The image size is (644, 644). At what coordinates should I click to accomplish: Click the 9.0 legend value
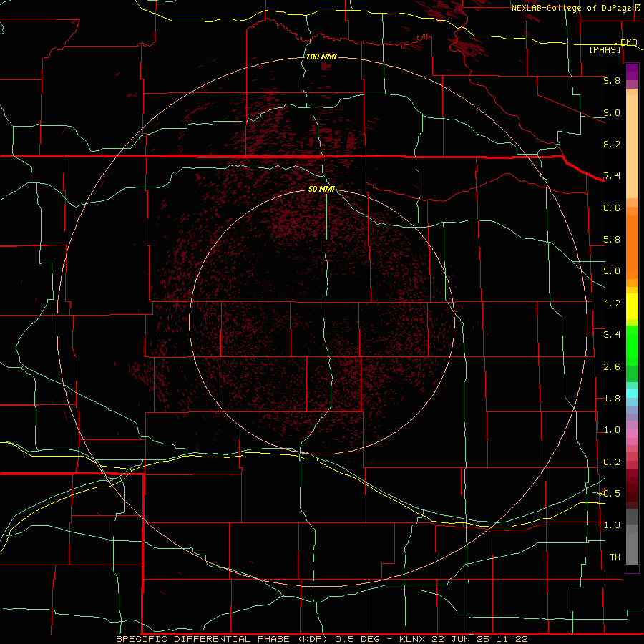tap(612, 112)
